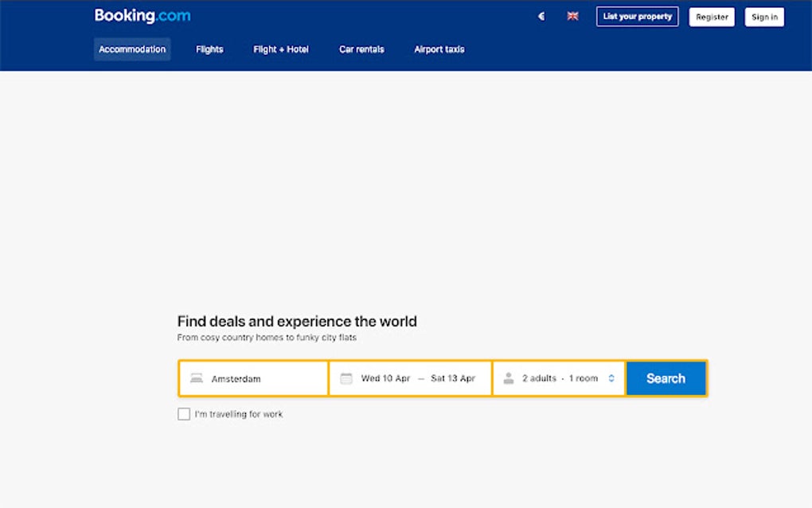The image size is (812, 508).
Task: Click the Flights section icon
Action: 209,49
